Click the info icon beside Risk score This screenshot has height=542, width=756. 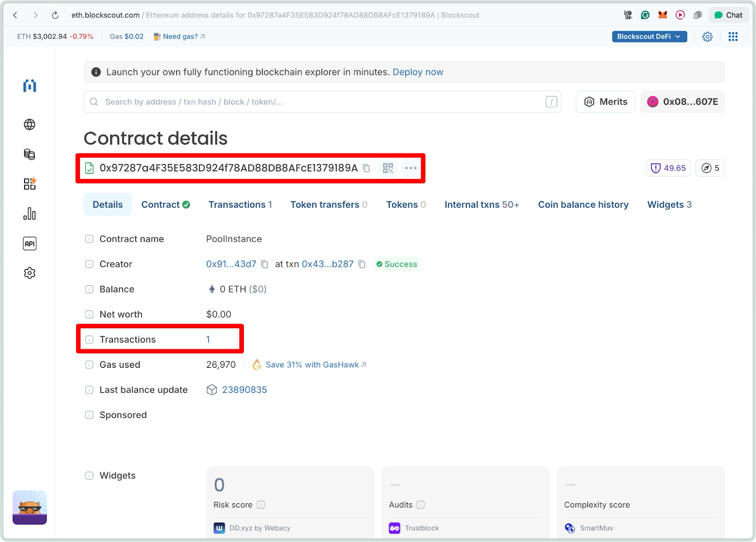260,505
